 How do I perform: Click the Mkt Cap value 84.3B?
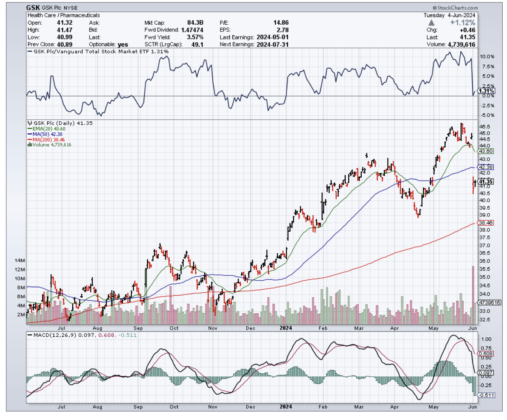[x=195, y=22]
